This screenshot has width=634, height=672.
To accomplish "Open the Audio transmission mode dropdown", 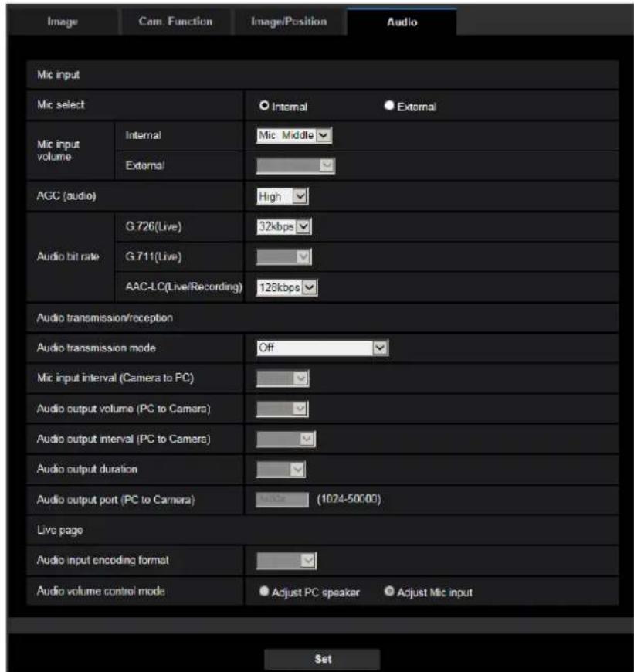I will pos(322,348).
